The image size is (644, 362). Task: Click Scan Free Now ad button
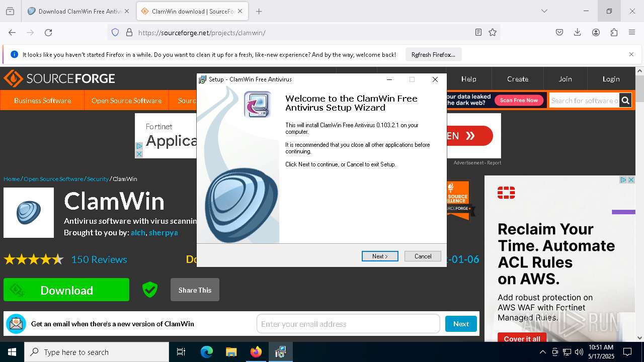tap(519, 100)
